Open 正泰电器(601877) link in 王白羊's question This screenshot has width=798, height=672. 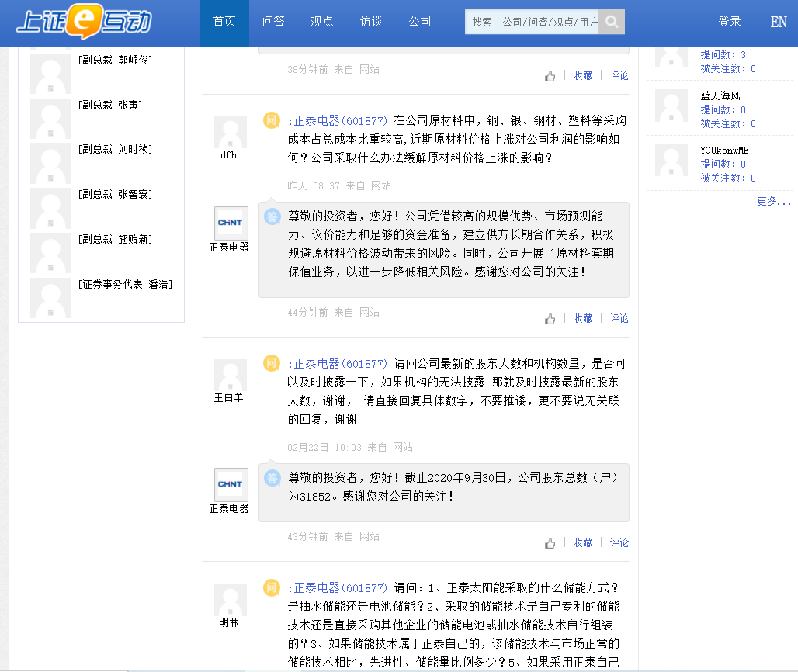338,364
